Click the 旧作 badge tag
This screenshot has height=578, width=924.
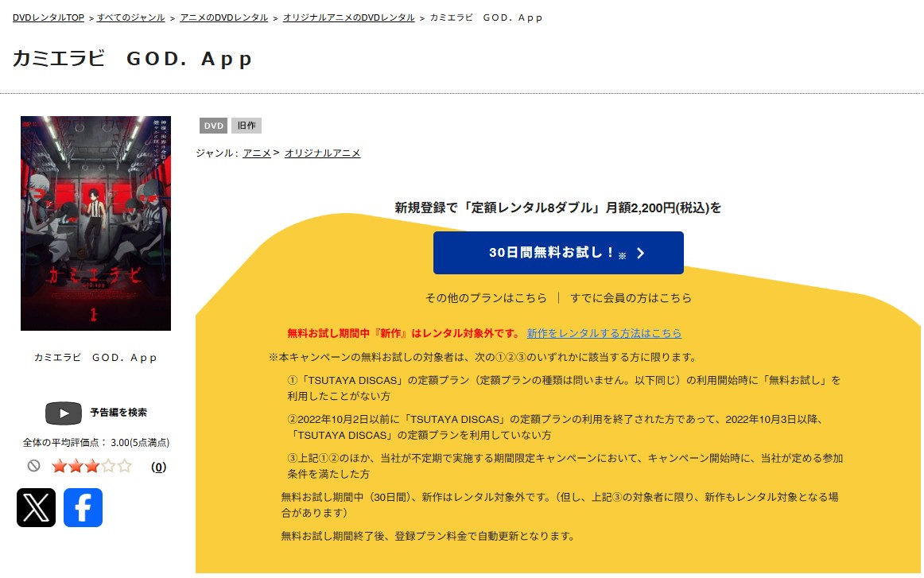[247, 126]
